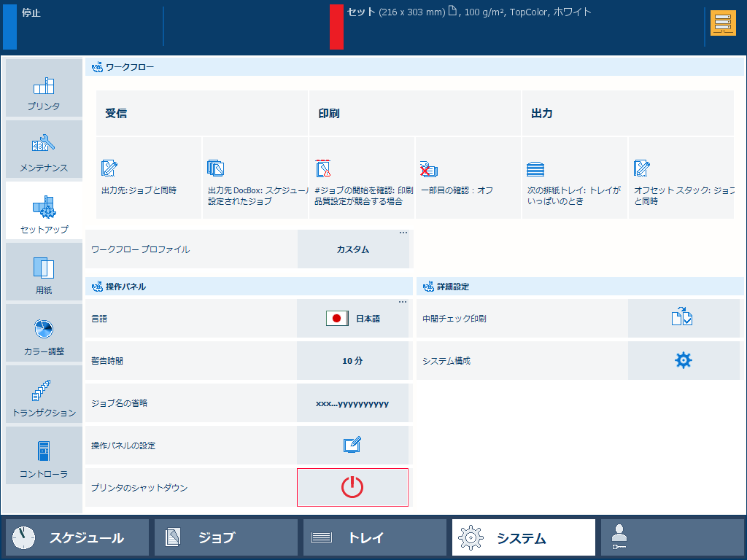Image resolution: width=747 pixels, height=560 pixels.
Task: Click the 受信 workflow column header
Action: tap(202, 113)
